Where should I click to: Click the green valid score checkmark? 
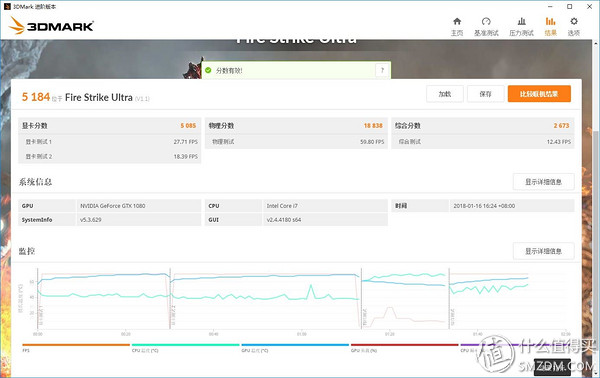[x=208, y=70]
